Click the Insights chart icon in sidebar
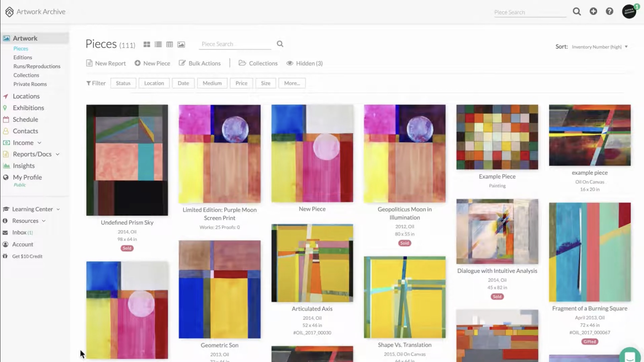644x362 pixels. click(x=6, y=166)
